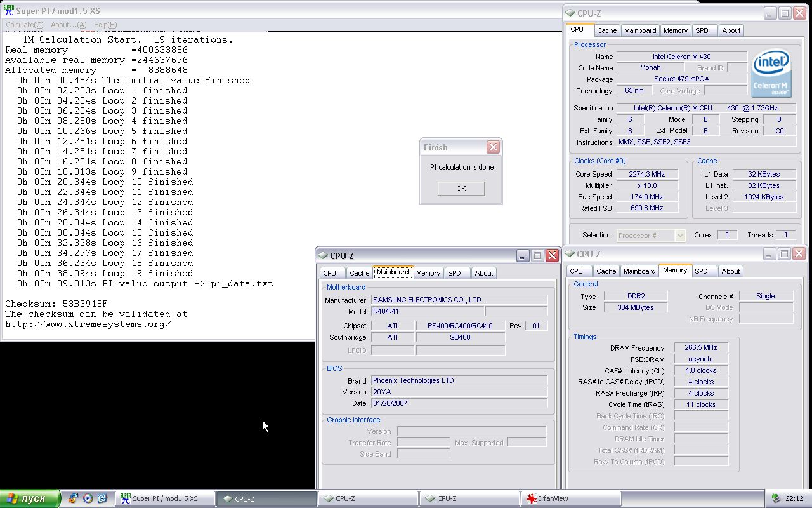
Task: Open the Processor #1 selection dropdown
Action: 652,235
